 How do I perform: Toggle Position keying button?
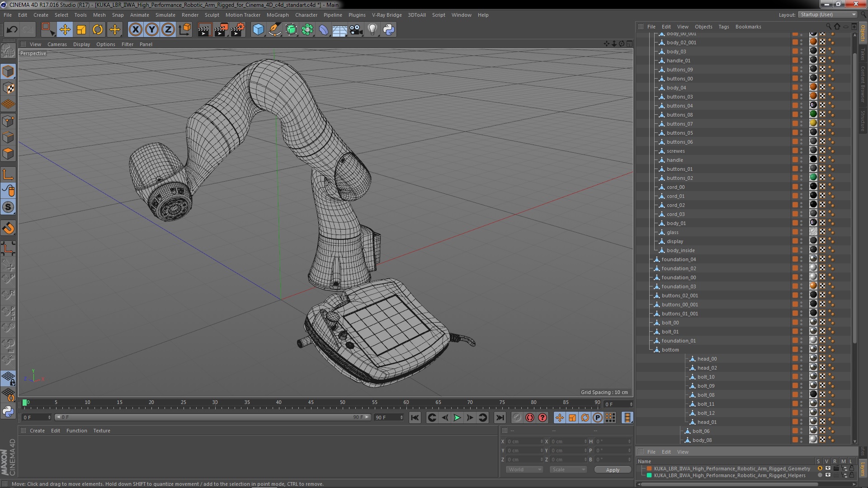(x=560, y=418)
